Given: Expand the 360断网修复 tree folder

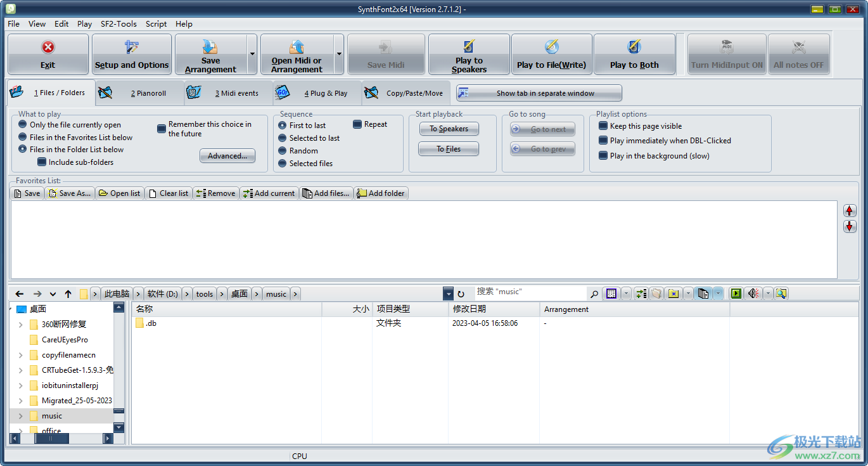Looking at the screenshot, I should (21, 325).
